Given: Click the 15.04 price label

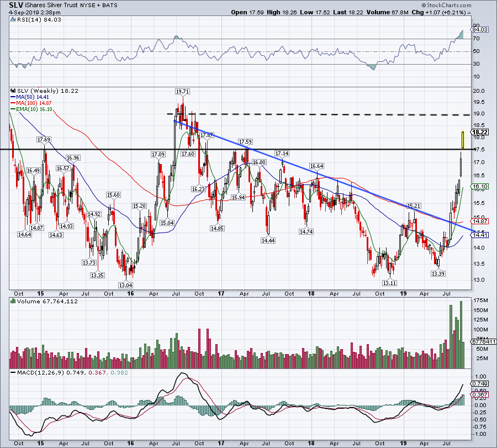Looking at the screenshot, I should 167,223.
